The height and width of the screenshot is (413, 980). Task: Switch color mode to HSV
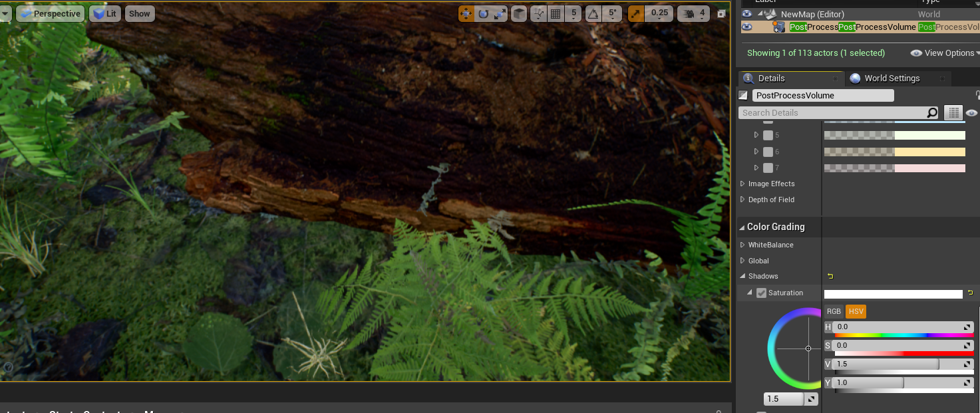[x=856, y=311]
